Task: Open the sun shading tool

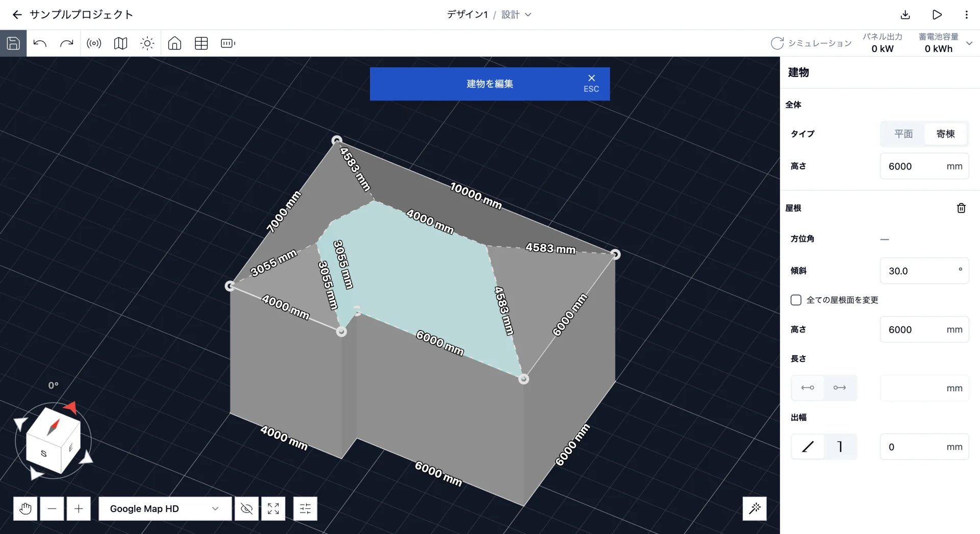Action: point(147,43)
